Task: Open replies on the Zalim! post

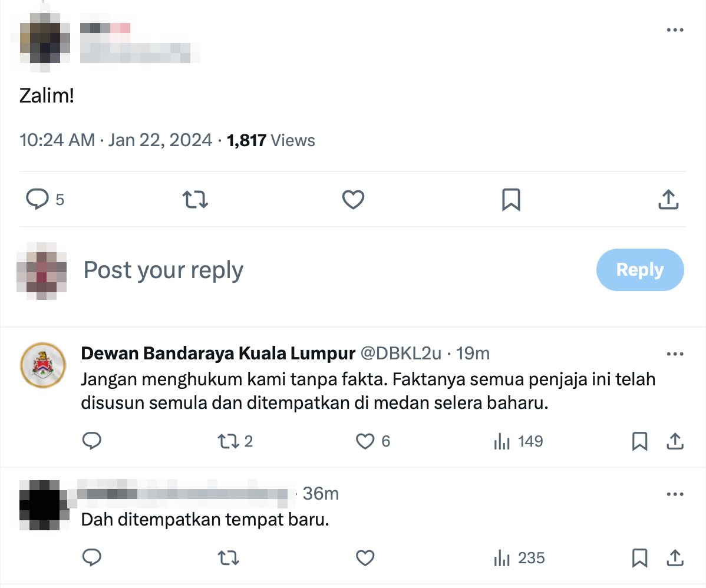Action: pyautogui.click(x=45, y=199)
